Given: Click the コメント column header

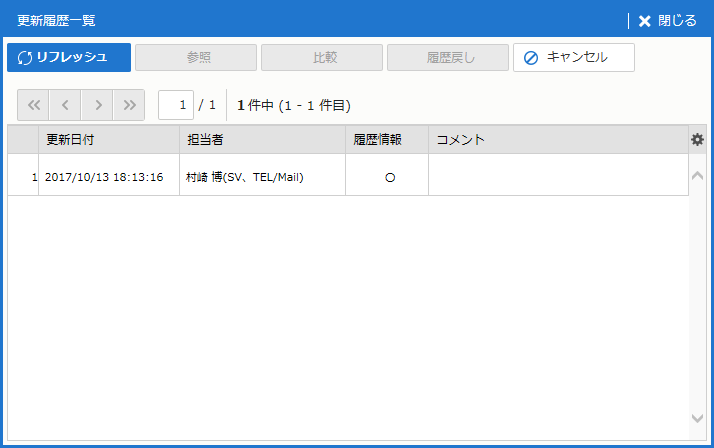Looking at the screenshot, I should pos(558,140).
